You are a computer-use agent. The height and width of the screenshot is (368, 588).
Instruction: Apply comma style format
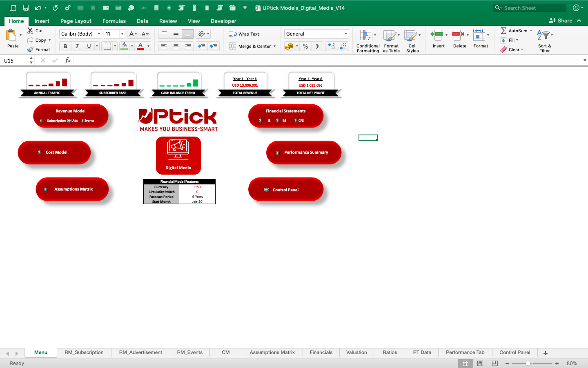(317, 47)
